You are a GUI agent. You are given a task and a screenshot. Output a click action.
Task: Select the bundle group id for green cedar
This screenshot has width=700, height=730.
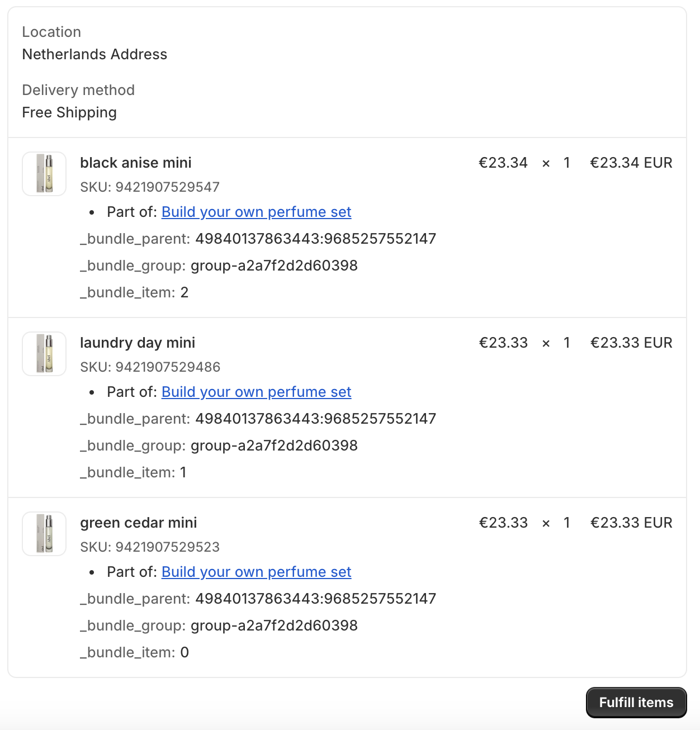pyautogui.click(x=273, y=625)
